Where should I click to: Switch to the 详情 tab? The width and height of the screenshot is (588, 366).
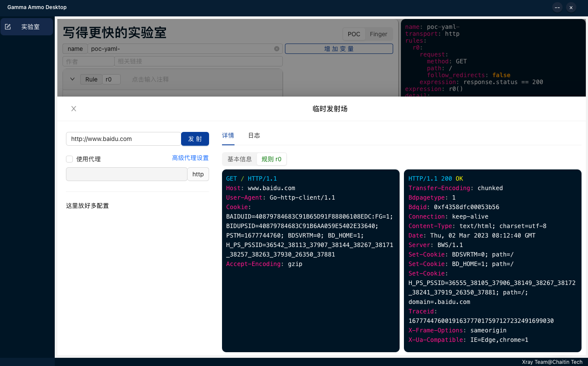point(228,135)
